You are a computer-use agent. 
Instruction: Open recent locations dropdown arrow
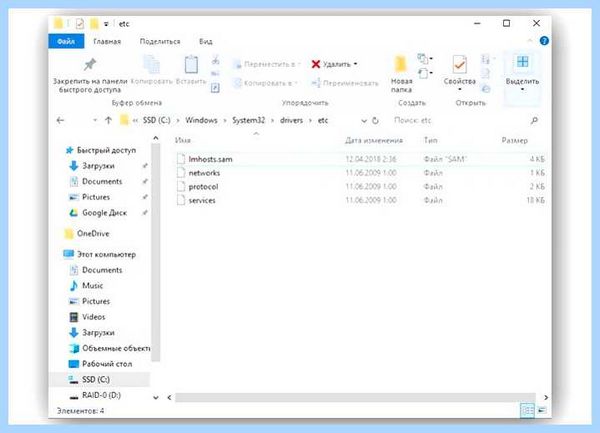[95, 120]
